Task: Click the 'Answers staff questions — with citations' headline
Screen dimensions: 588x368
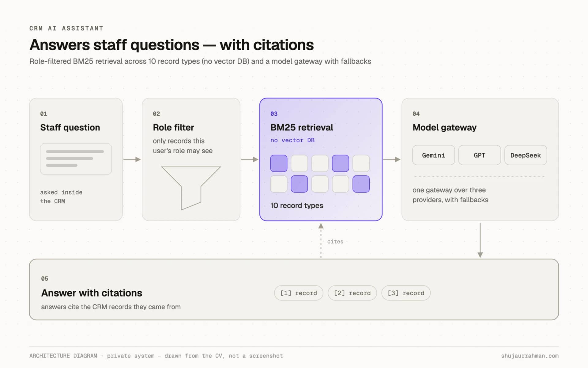Action: pos(171,45)
